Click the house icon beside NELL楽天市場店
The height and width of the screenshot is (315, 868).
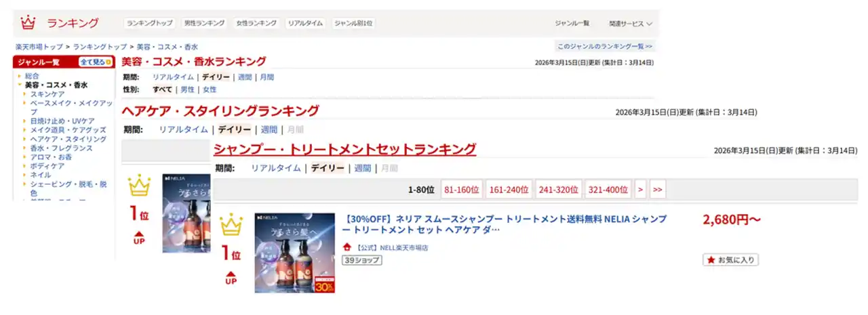(347, 247)
